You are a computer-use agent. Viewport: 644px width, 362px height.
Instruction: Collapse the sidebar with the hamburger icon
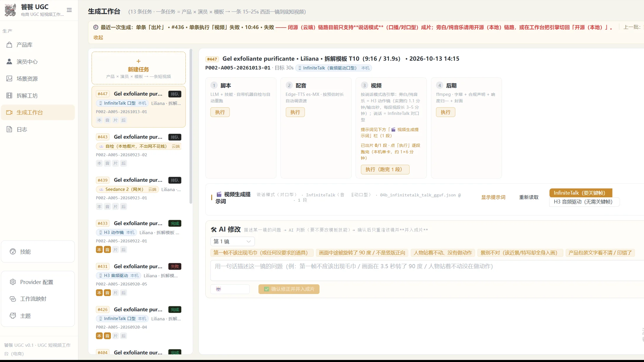(69, 10)
